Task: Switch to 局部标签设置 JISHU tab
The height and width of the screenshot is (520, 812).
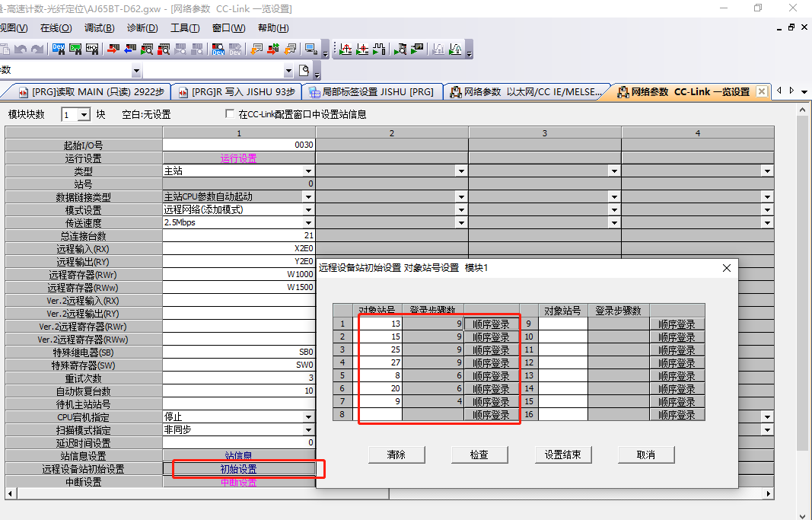Action: point(371,91)
